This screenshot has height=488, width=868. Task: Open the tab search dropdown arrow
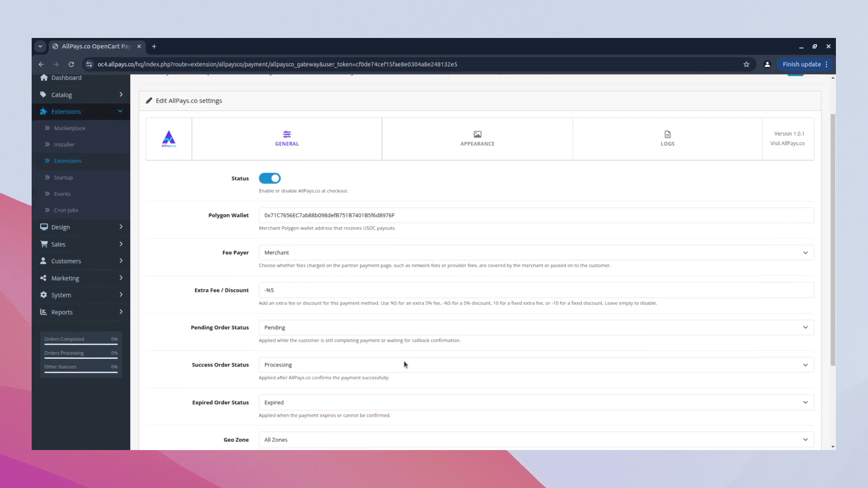(40, 46)
